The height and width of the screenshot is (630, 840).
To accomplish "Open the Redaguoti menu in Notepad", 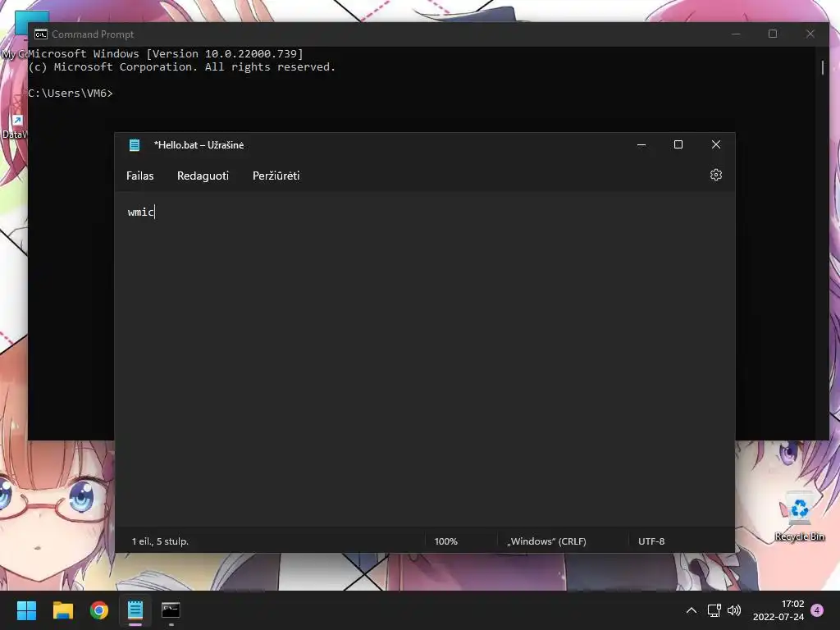I will click(203, 176).
